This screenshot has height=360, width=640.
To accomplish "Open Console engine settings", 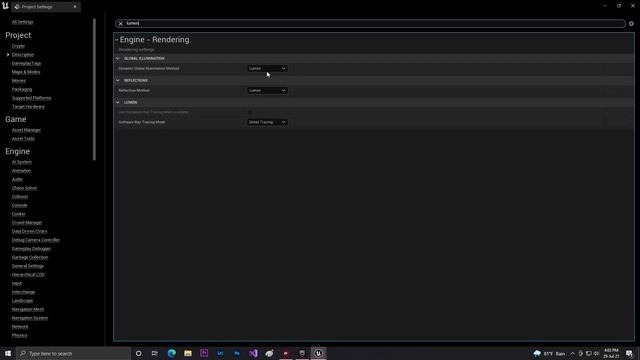I will point(20,205).
